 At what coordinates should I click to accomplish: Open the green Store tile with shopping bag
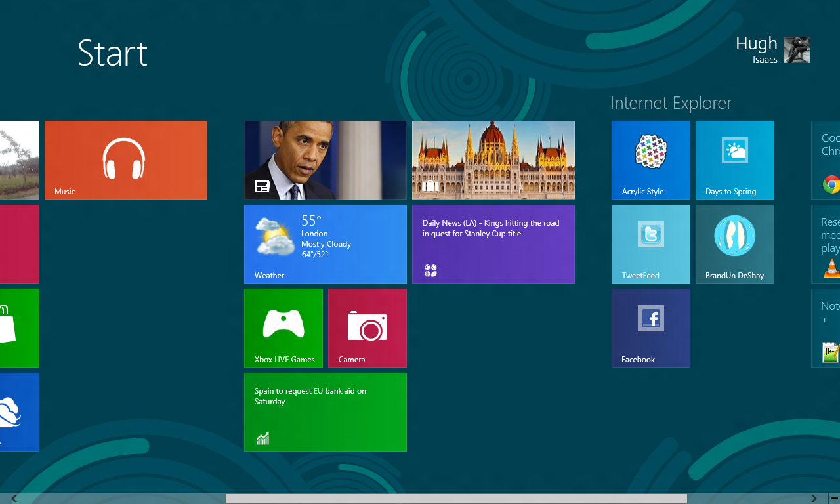click(x=20, y=328)
